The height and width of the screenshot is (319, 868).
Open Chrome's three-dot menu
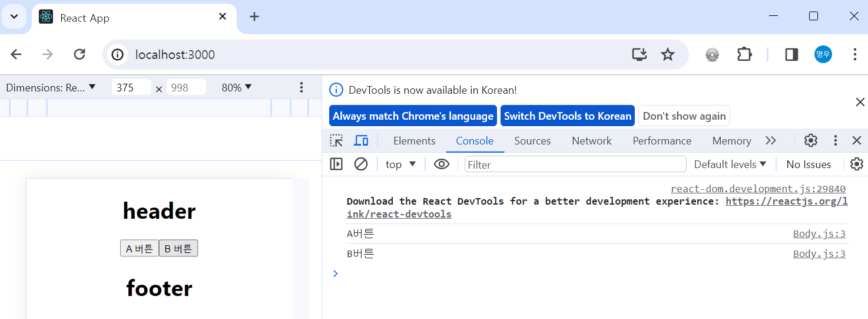(854, 55)
